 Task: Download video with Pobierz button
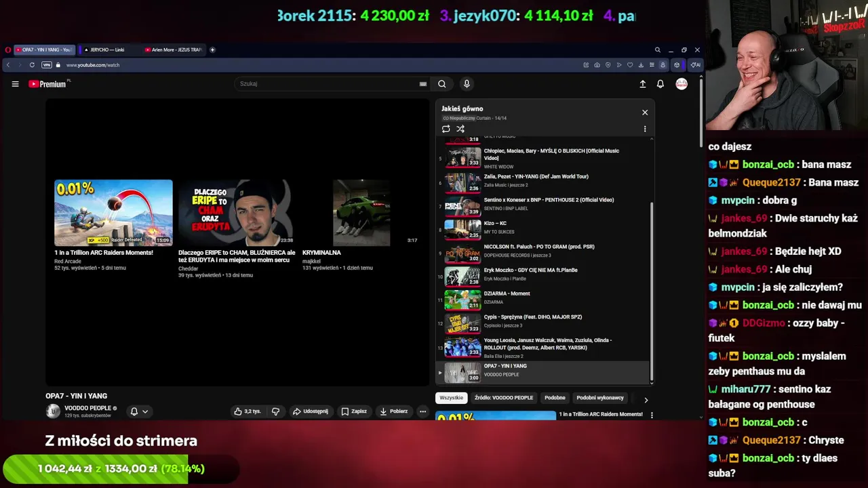point(394,411)
